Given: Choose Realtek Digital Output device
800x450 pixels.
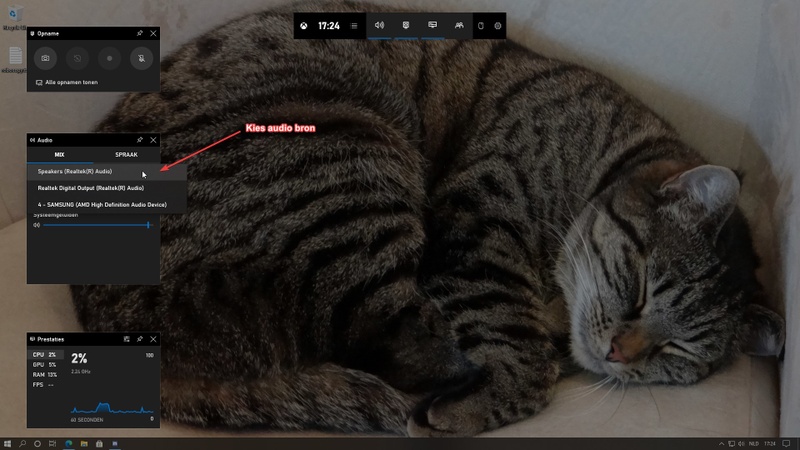Looking at the screenshot, I should [x=107, y=188].
